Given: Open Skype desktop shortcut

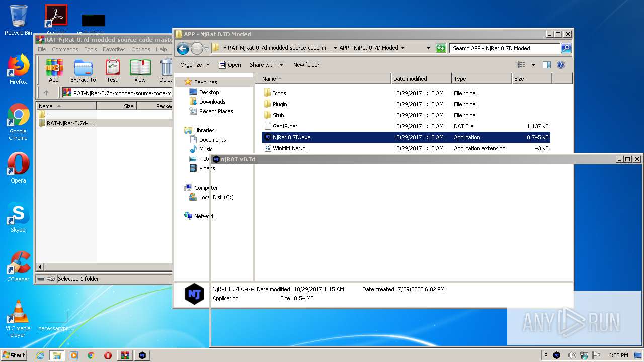Looking at the screenshot, I should (18, 217).
